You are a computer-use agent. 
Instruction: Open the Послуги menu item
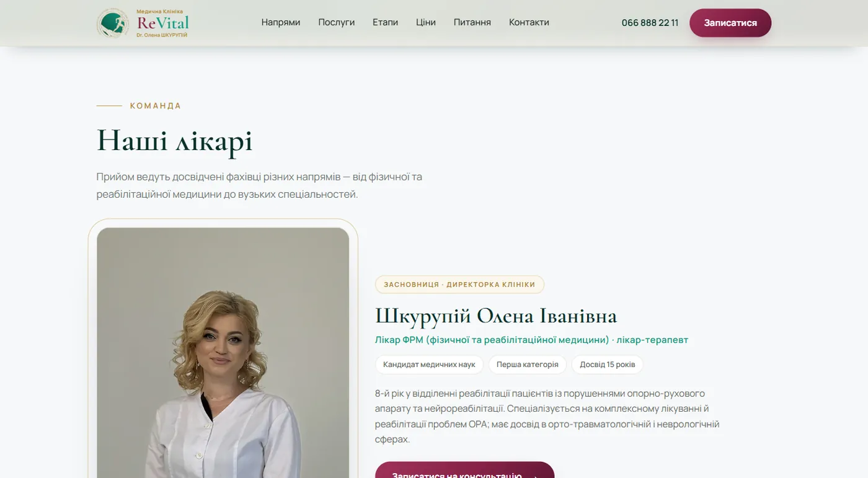click(337, 22)
